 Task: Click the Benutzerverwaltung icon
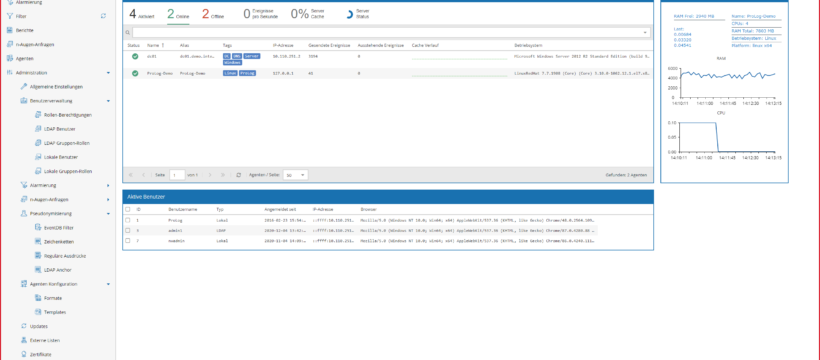(x=24, y=100)
